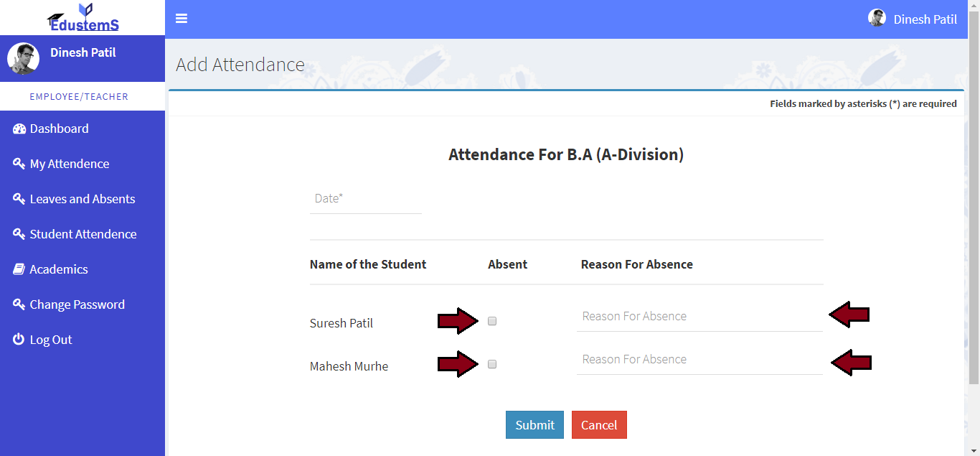Focus the Date input field
Screen dimensions: 980x456
click(365, 199)
